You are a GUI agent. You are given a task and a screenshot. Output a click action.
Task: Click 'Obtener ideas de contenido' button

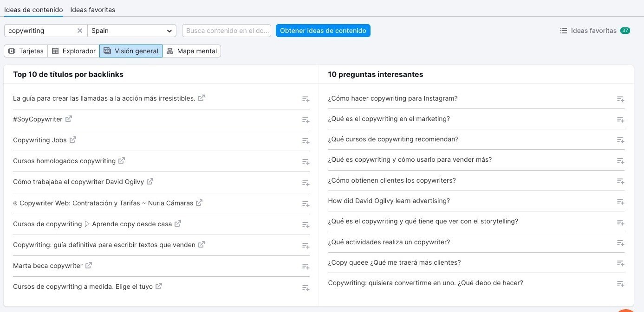coord(323,31)
